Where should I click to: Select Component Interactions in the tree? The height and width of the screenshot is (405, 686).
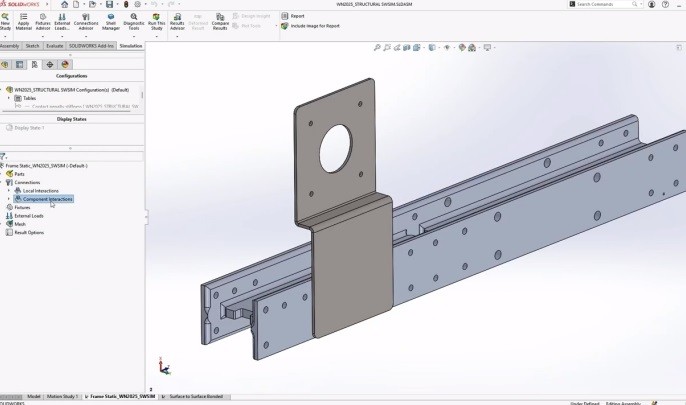tap(44, 199)
